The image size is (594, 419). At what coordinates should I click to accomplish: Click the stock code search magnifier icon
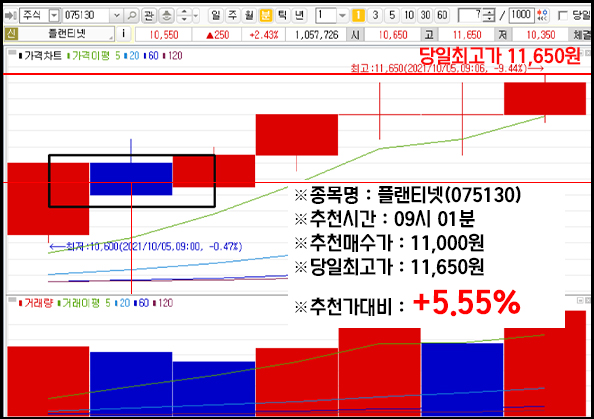(x=131, y=16)
